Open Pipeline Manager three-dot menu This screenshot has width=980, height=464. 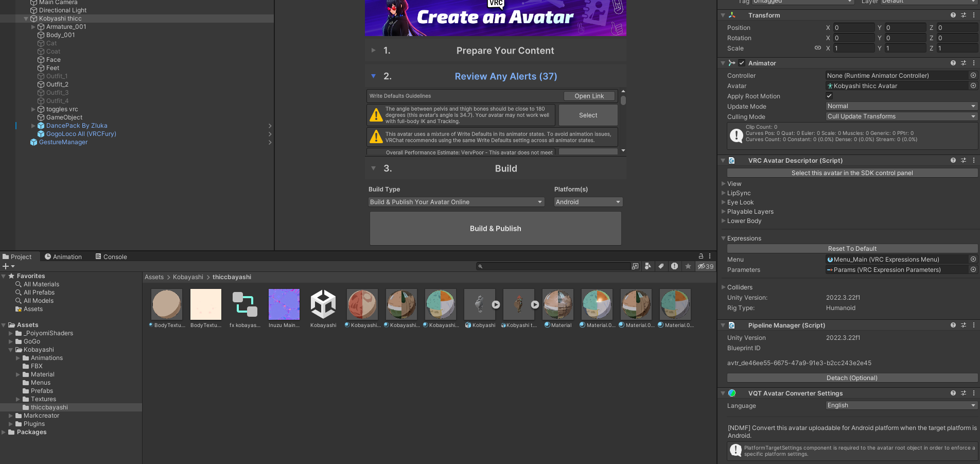973,325
